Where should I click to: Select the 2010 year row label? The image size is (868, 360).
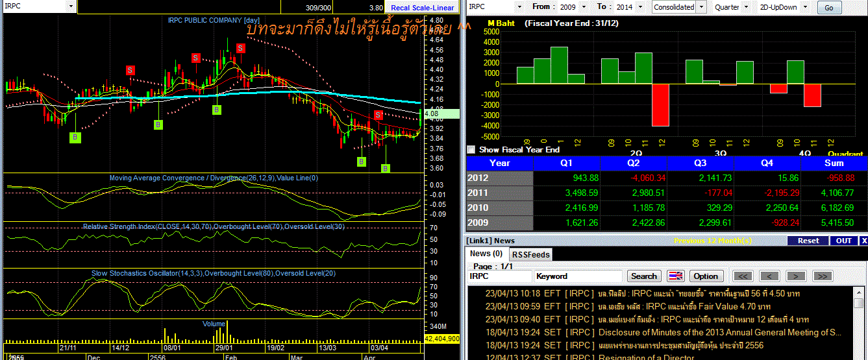[x=499, y=208]
